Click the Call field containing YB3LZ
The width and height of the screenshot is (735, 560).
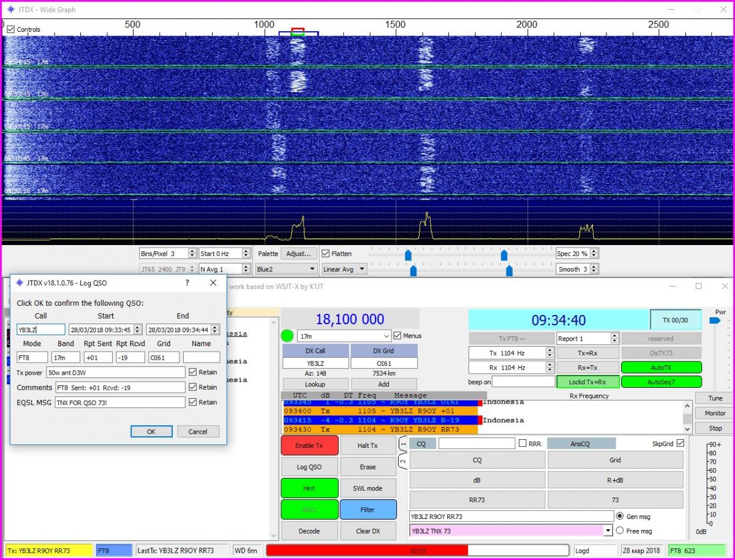click(40, 330)
